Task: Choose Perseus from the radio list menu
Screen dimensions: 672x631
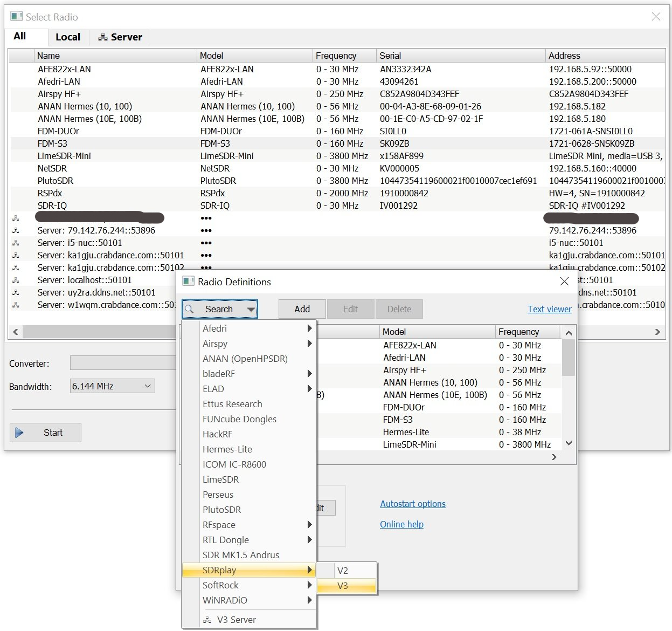Action: click(x=218, y=495)
